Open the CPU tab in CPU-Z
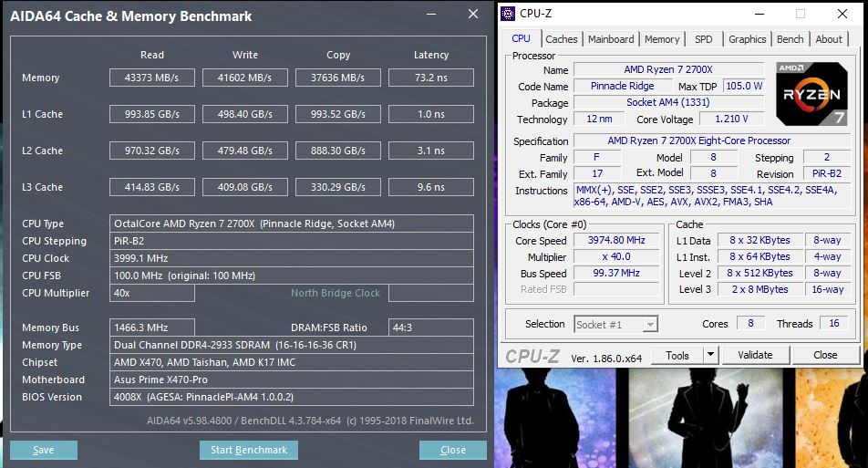868x468 pixels. click(x=521, y=38)
